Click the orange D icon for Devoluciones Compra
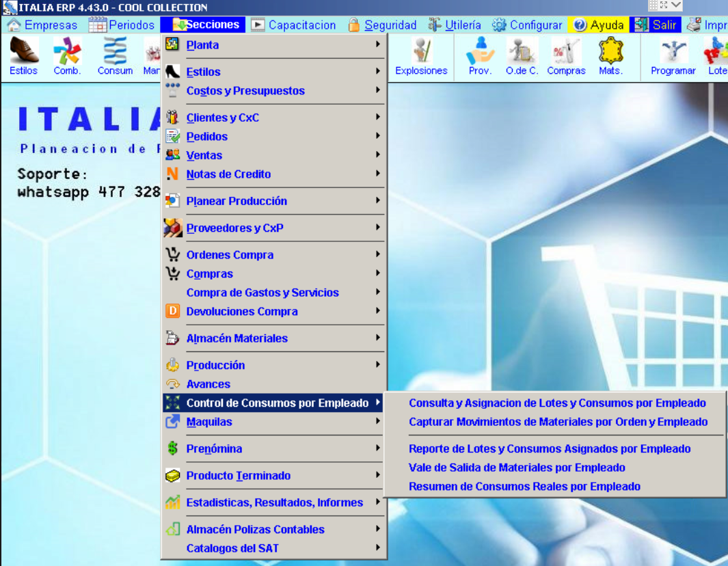728x566 pixels. [172, 310]
